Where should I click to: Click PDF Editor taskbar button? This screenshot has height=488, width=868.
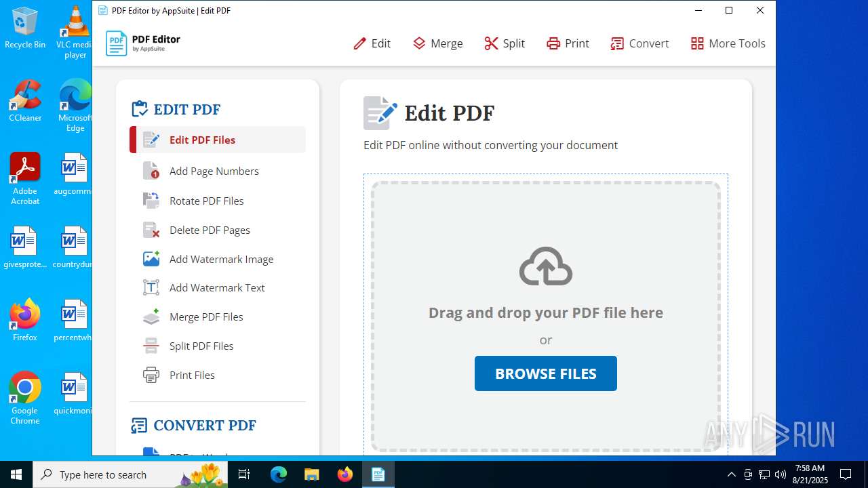click(378, 474)
